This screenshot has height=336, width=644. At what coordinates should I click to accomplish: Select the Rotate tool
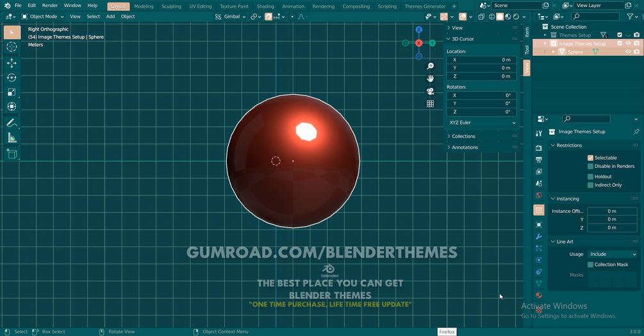[x=12, y=77]
